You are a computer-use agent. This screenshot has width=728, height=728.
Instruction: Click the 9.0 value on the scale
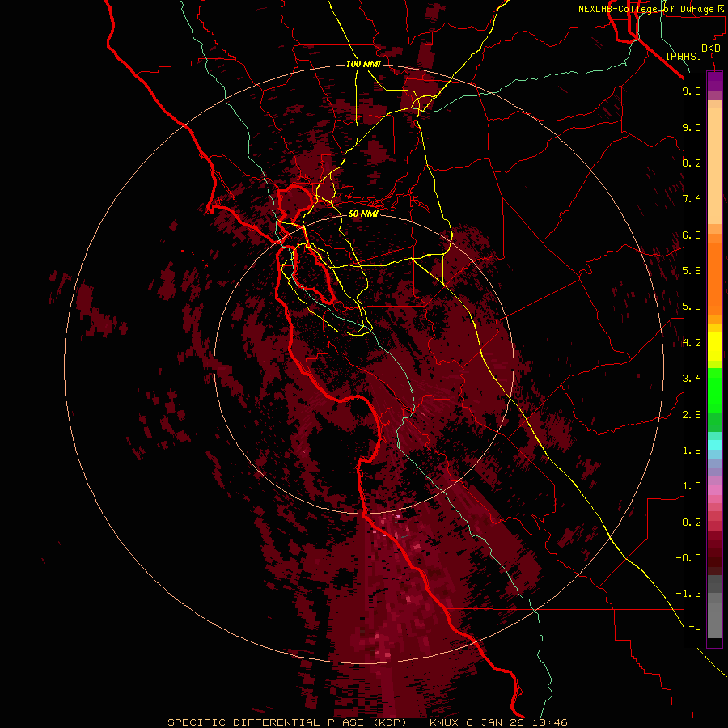point(692,127)
